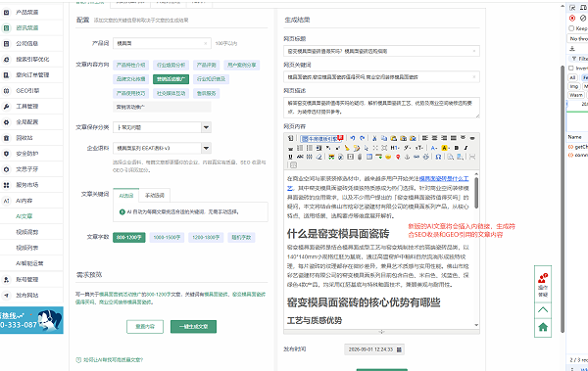Insert an image using picture icon
The image size is (588, 371).
(331, 157)
